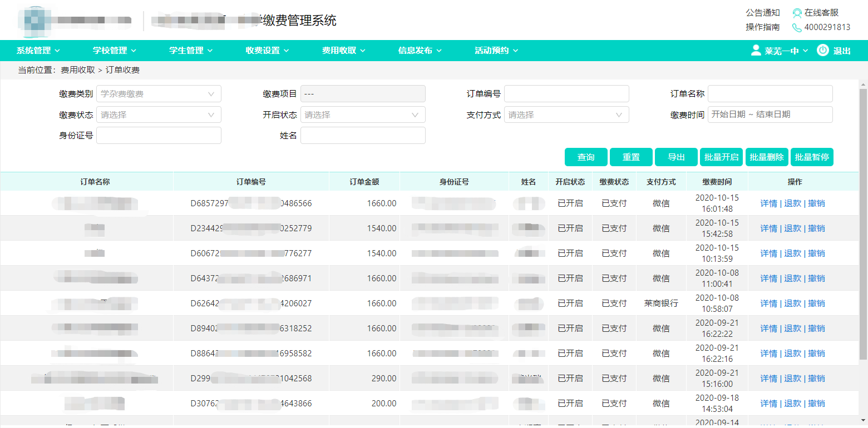Open the 缴费类别 dropdown

coord(159,94)
